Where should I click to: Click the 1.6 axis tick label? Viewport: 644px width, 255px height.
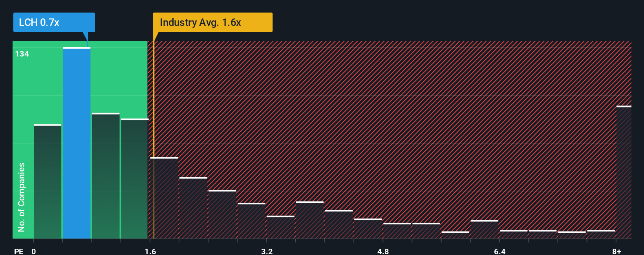tap(150, 251)
